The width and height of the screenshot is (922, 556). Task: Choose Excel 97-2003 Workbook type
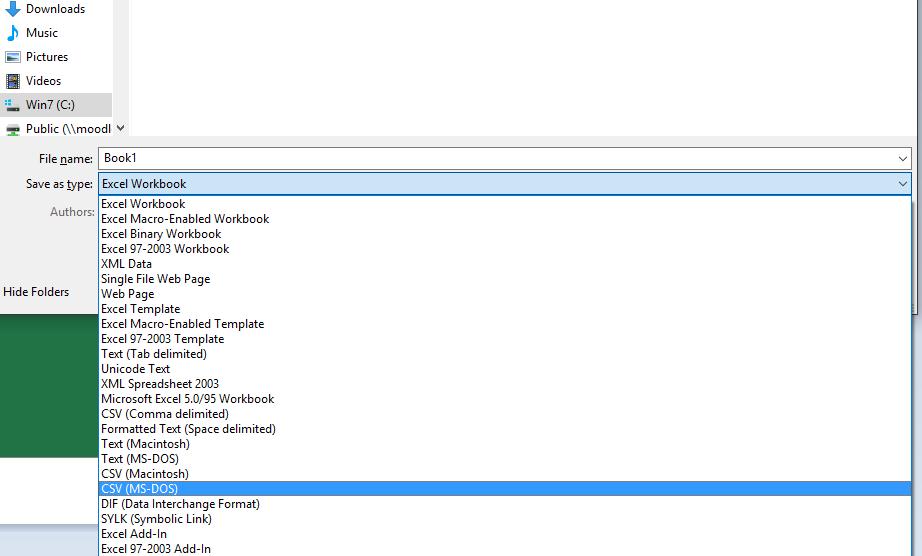point(505,249)
